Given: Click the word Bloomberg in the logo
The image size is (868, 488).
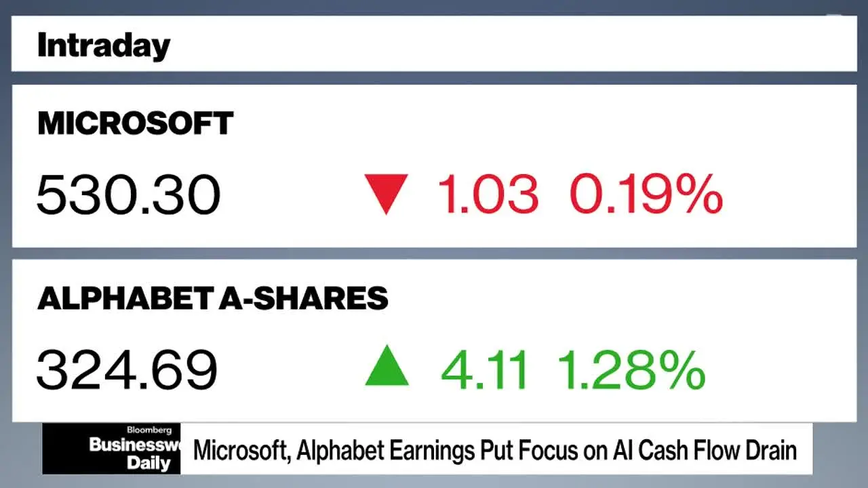Looking at the screenshot, I should [149, 430].
